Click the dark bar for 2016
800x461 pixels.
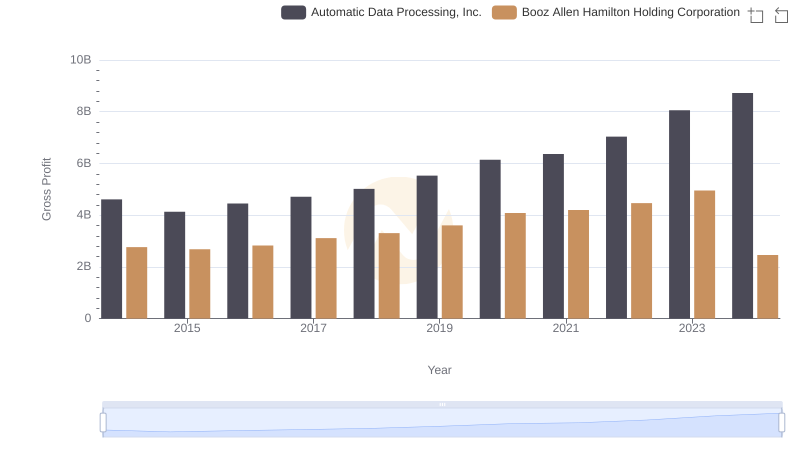coord(238,261)
